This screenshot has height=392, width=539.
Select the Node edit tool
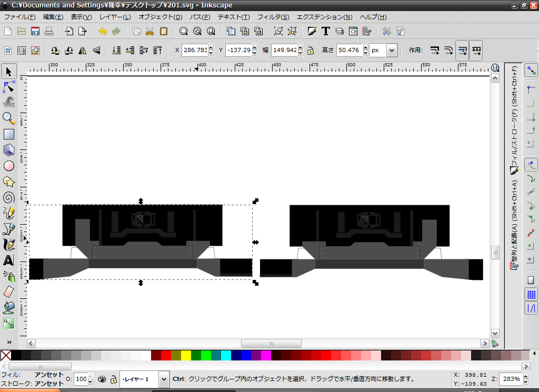(x=8, y=86)
